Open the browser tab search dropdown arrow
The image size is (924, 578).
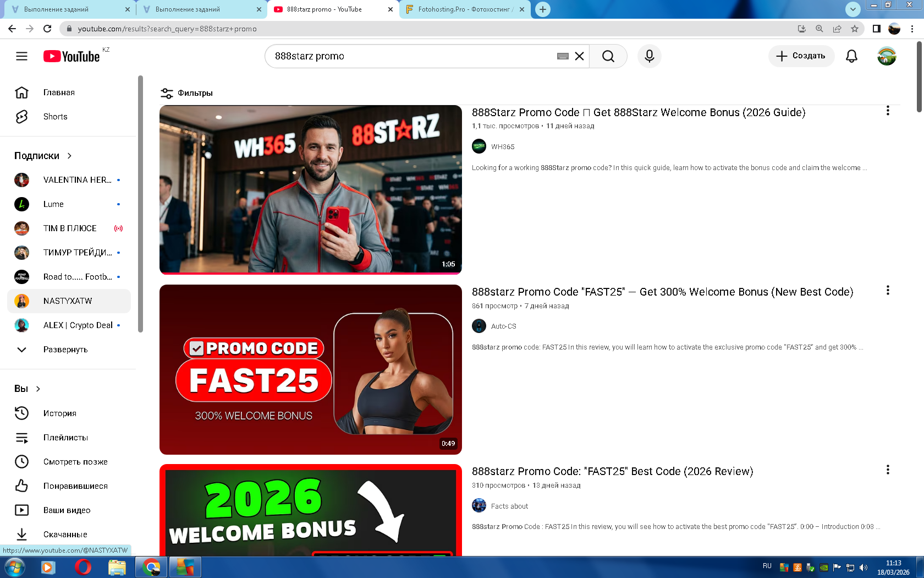(x=853, y=9)
